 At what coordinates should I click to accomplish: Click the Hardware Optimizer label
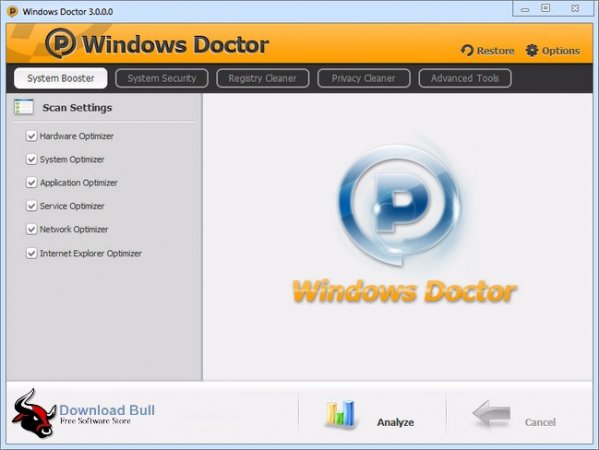coord(76,136)
